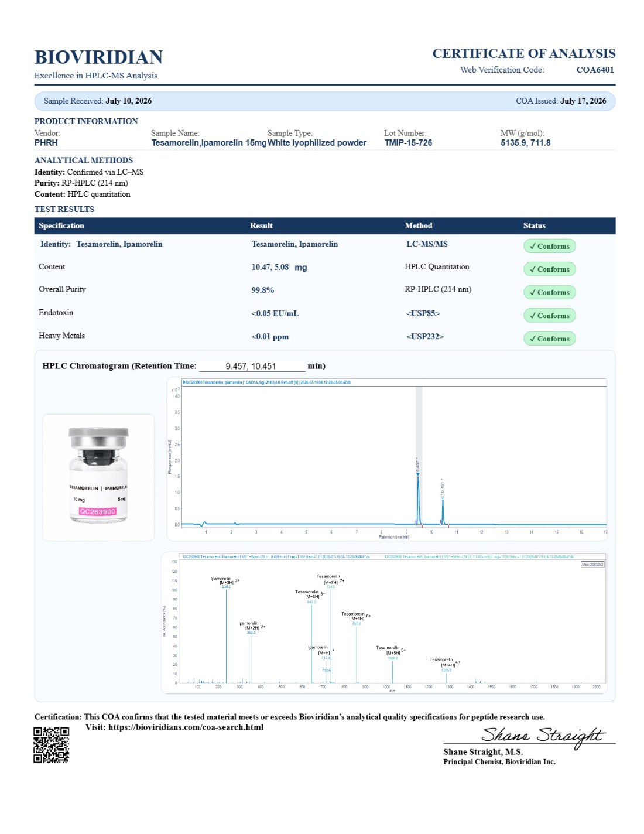The height and width of the screenshot is (834, 644).
Task: Click the HPLC chromatogram plot
Action: click(388, 459)
